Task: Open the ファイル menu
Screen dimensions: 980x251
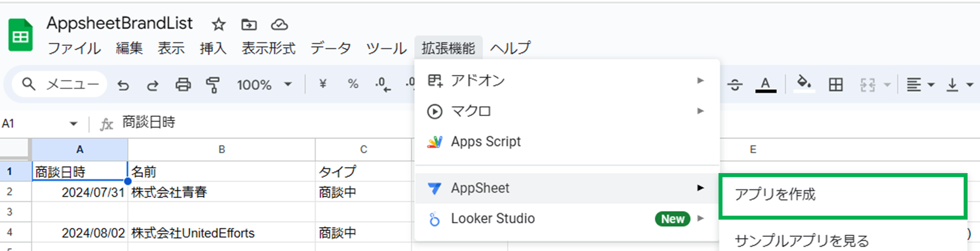Action: point(74,48)
